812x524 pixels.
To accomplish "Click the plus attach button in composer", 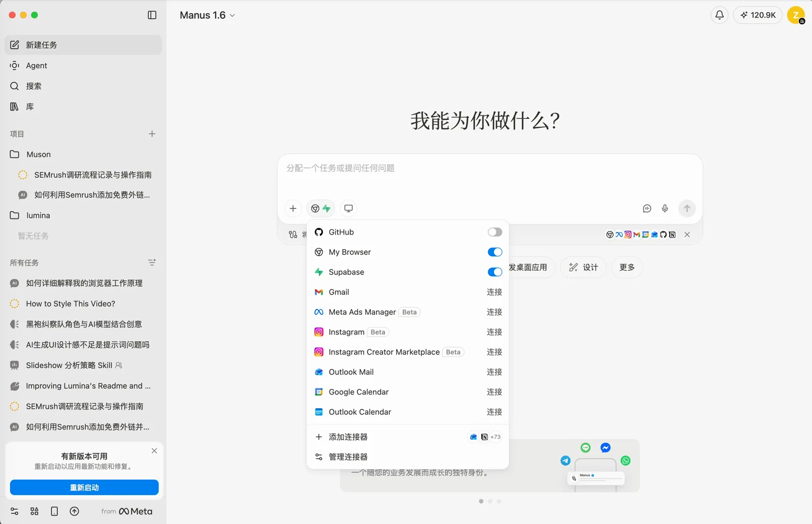I will tap(293, 208).
